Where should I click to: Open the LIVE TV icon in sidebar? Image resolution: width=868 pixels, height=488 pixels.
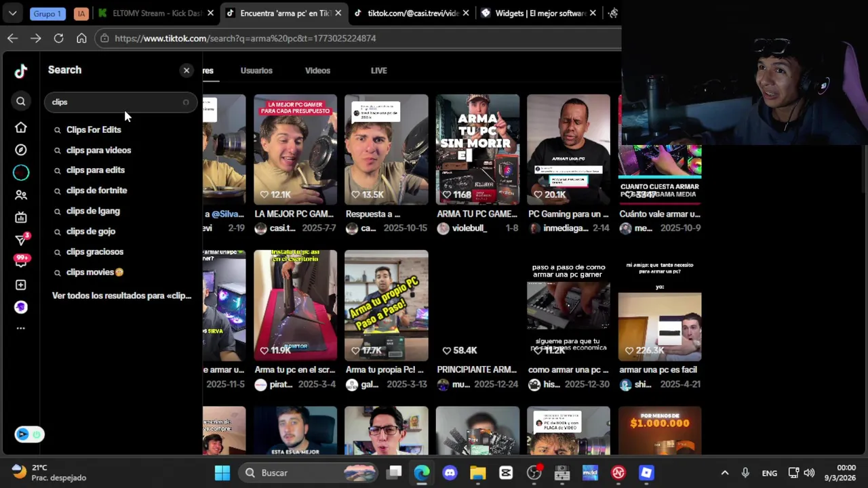pyautogui.click(x=21, y=218)
